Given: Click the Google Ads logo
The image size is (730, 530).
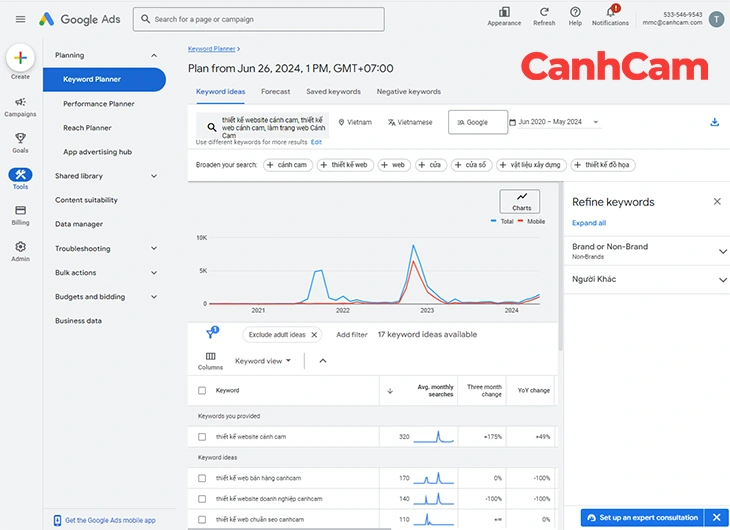Looking at the screenshot, I should pyautogui.click(x=80, y=19).
